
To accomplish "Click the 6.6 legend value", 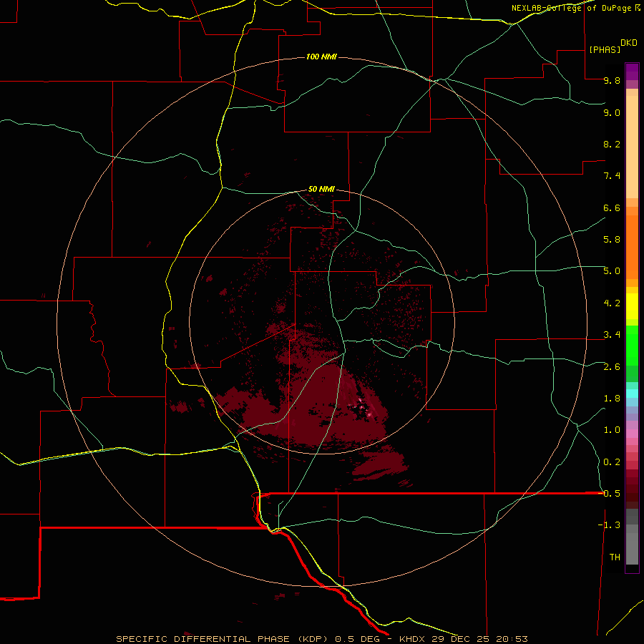I will pos(612,208).
